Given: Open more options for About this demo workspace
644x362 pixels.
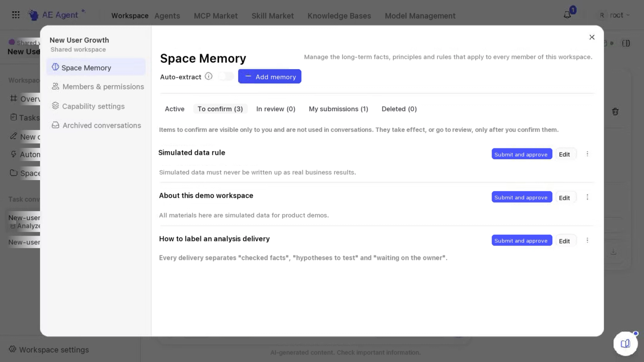Looking at the screenshot, I should coord(587,197).
